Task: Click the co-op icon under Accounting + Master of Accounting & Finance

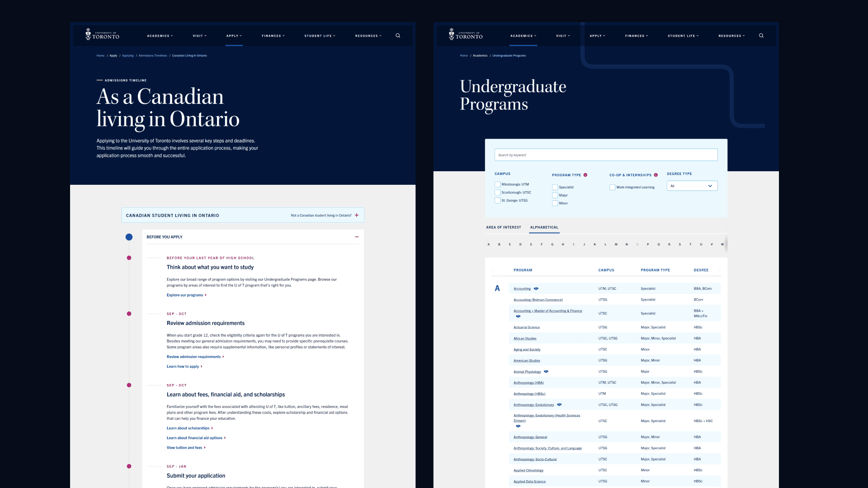Action: point(518,316)
